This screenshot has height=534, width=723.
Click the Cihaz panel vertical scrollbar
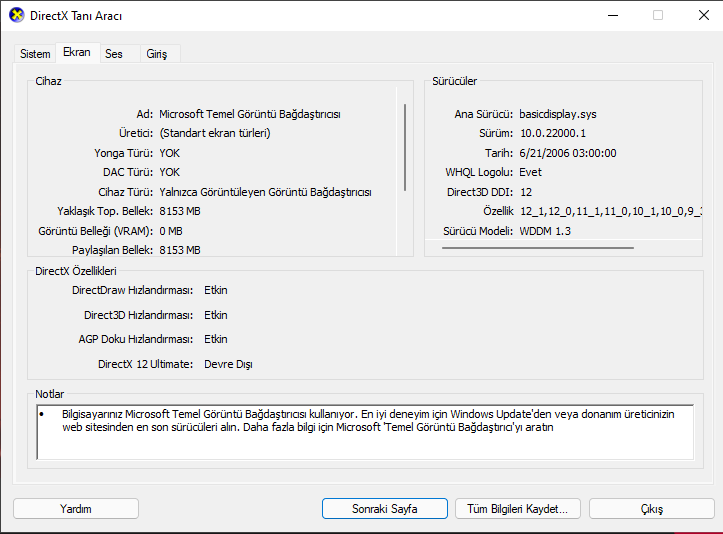pos(405,148)
